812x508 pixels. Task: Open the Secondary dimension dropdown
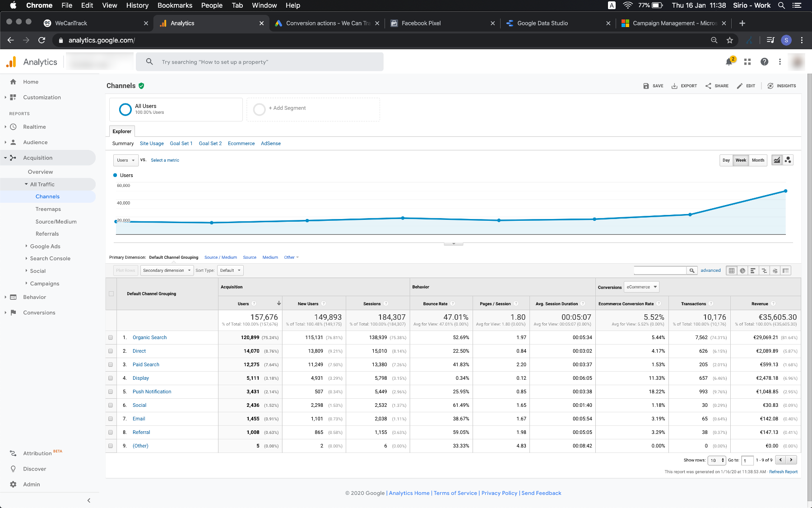click(167, 270)
